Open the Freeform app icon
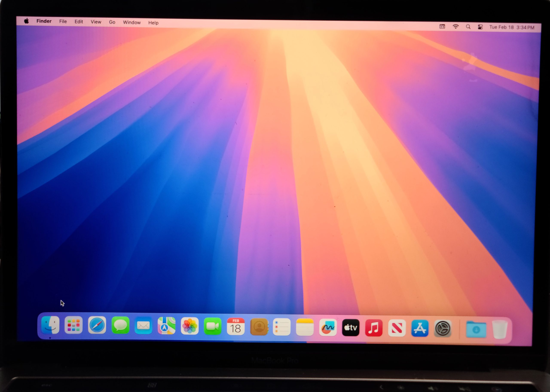The image size is (550, 392). (x=328, y=327)
